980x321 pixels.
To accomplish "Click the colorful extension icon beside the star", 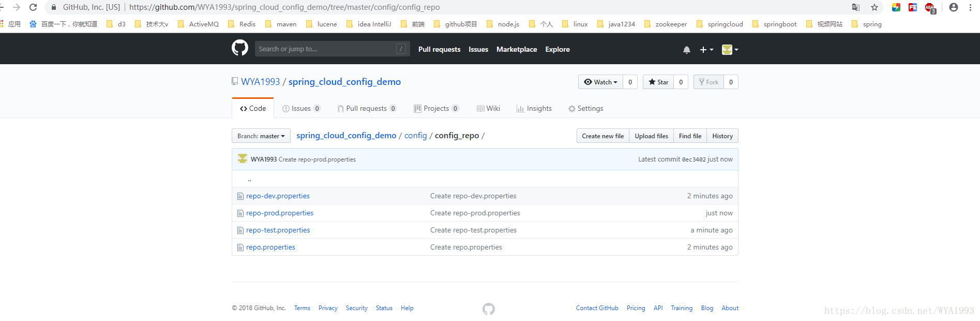I will point(896,7).
